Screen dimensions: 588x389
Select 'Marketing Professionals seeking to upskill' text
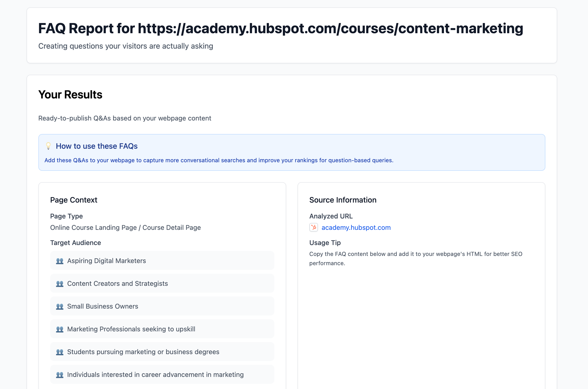(x=131, y=329)
